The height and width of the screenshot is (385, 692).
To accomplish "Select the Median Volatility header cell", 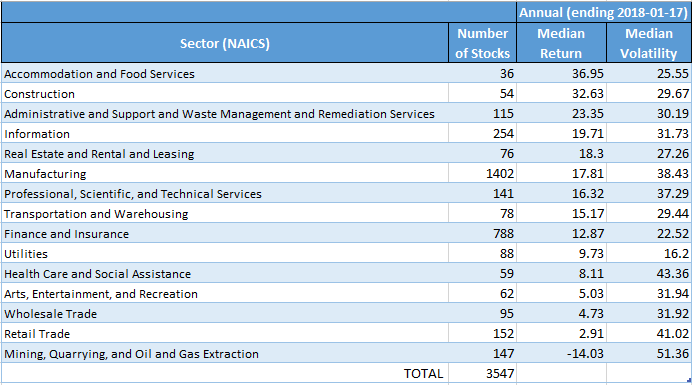I will [649, 43].
